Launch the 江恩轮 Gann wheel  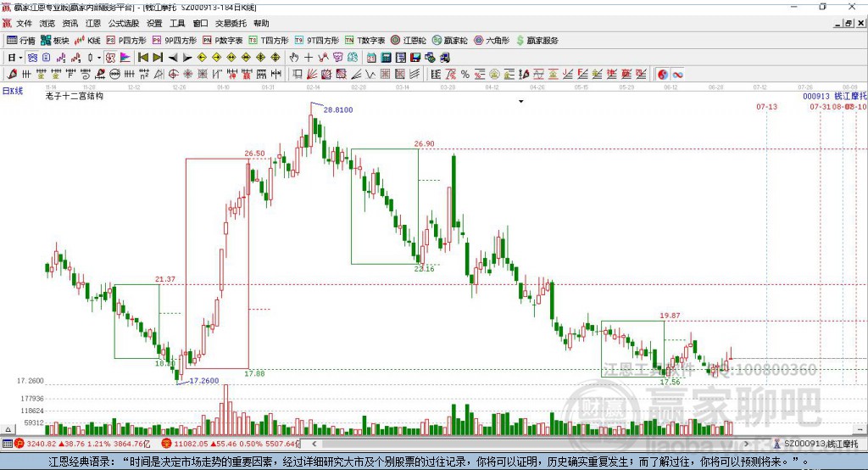(x=409, y=41)
